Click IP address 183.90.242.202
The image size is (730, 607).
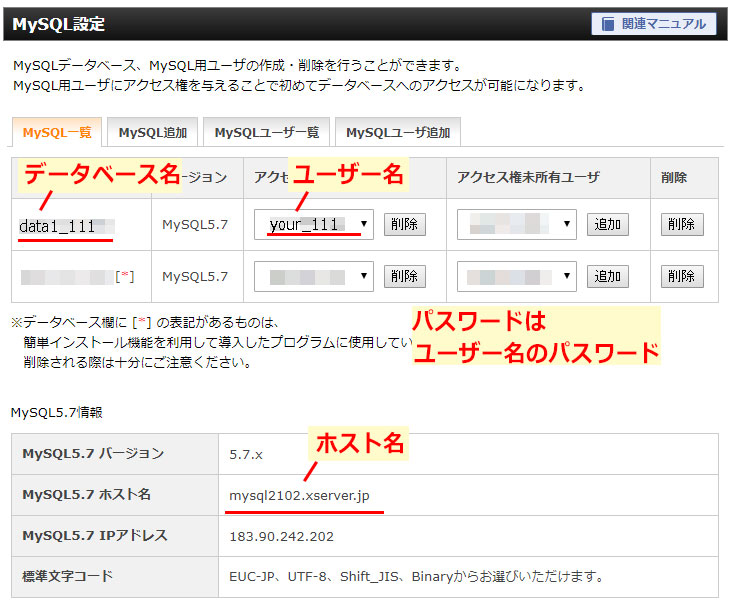point(281,537)
